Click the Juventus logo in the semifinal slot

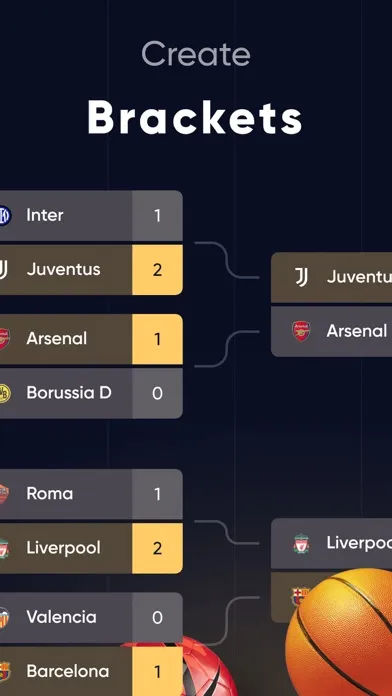pos(301,277)
